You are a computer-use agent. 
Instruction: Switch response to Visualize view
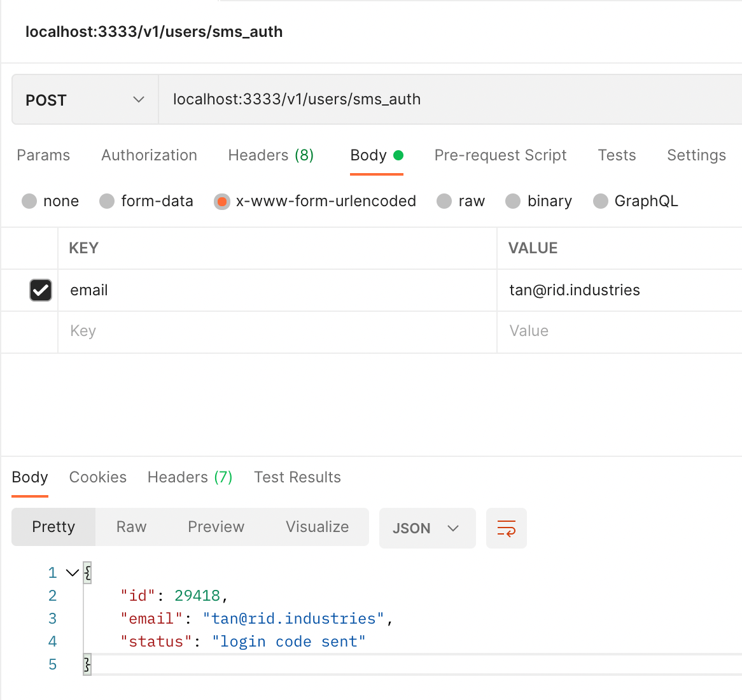point(317,527)
